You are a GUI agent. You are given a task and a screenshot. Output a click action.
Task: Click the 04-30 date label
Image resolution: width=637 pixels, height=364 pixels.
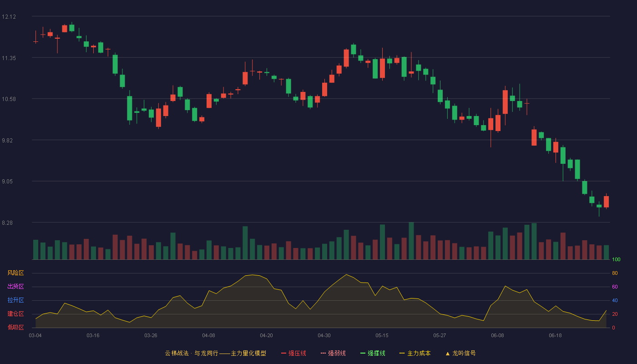click(324, 335)
